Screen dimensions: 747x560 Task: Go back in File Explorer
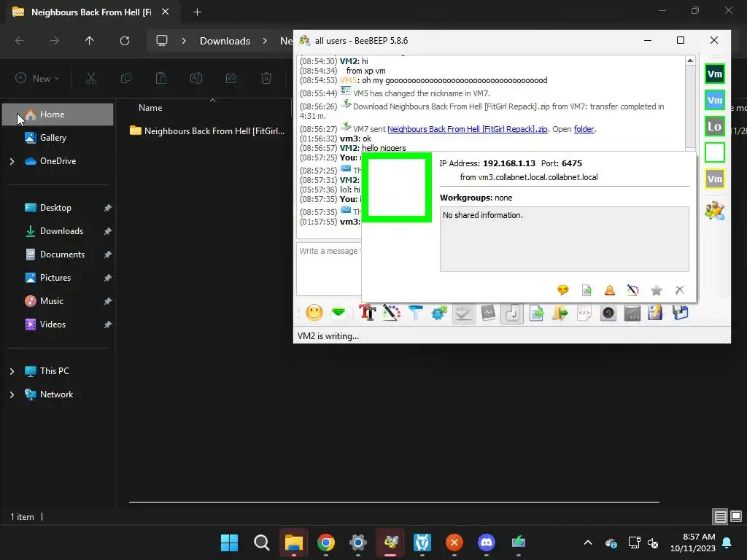pos(20,41)
